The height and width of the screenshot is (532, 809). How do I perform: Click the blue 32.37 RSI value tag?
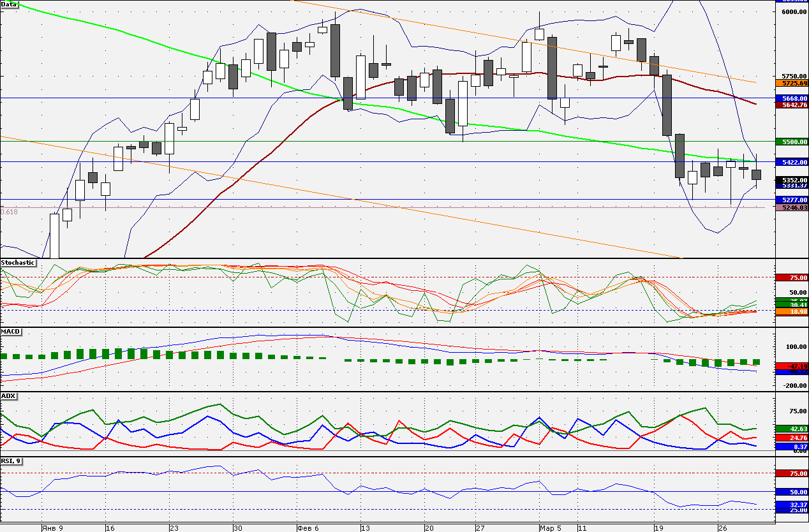(x=792, y=504)
